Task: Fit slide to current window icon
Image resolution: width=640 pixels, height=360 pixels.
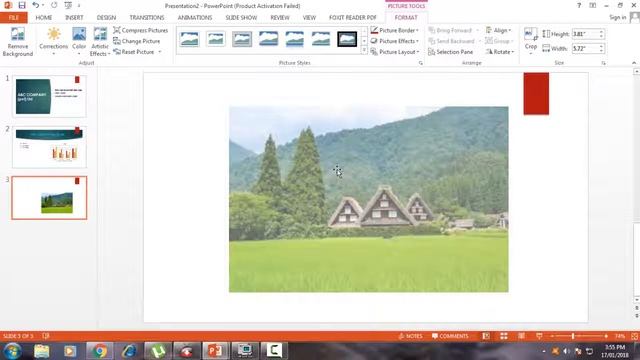Action: click(x=634, y=336)
